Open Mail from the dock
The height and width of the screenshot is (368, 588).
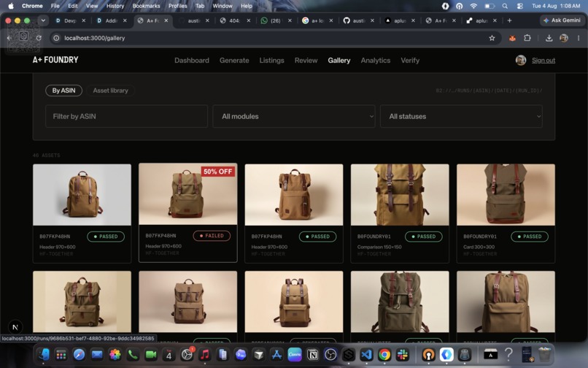(97, 354)
